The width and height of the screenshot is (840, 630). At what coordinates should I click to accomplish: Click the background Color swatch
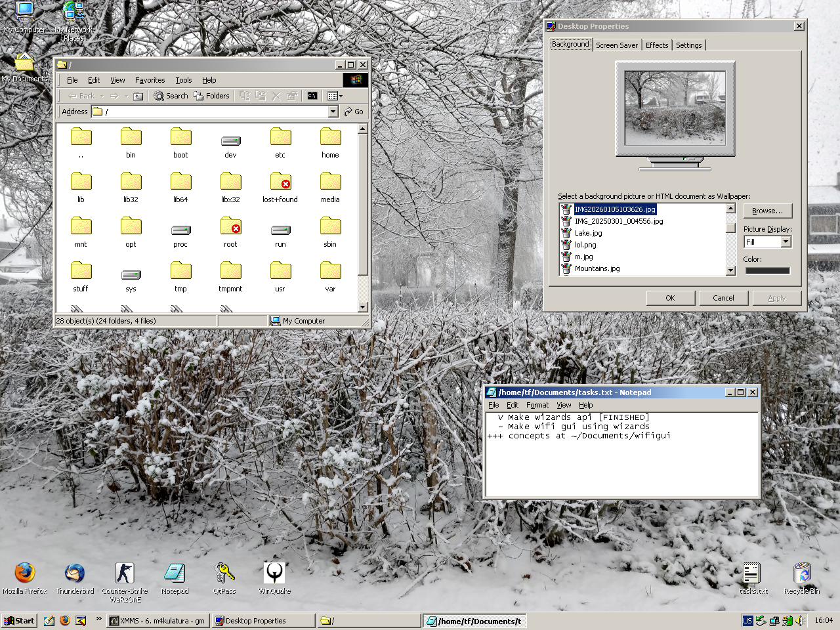tap(768, 270)
